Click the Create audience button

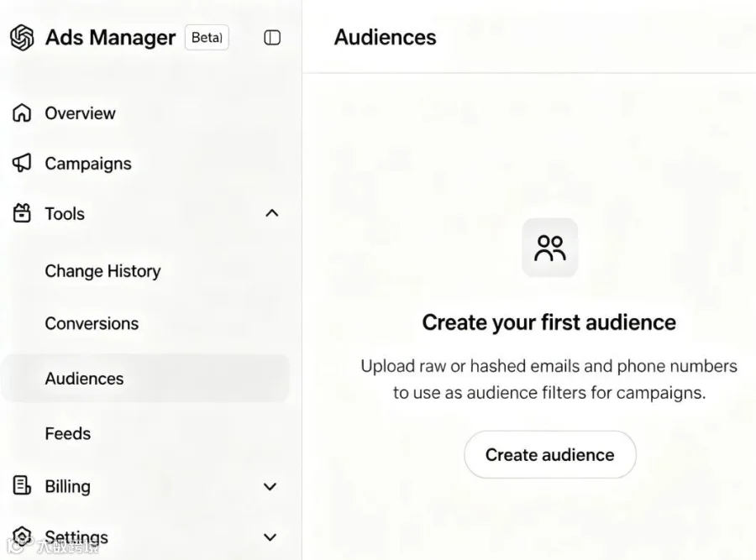(x=550, y=454)
